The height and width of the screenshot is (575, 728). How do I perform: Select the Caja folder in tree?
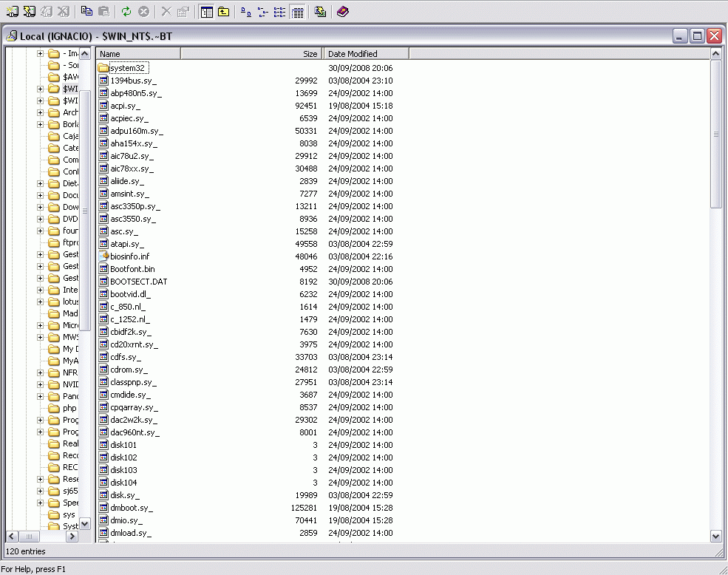click(x=70, y=136)
